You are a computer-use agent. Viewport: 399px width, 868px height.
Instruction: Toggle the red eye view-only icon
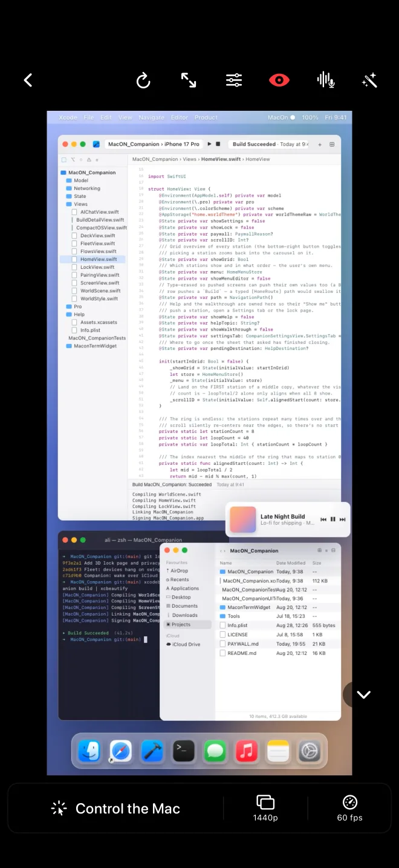[279, 80]
